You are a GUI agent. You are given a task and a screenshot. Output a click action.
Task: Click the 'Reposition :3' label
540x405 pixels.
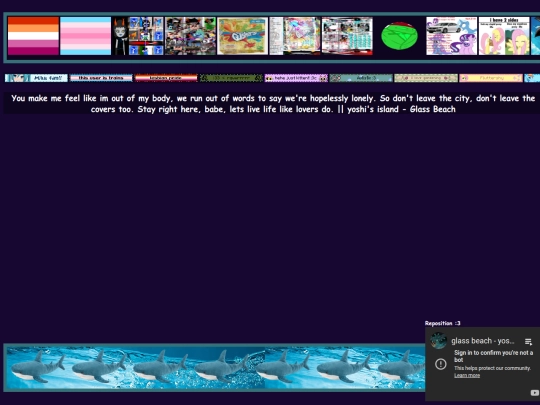[x=443, y=323]
